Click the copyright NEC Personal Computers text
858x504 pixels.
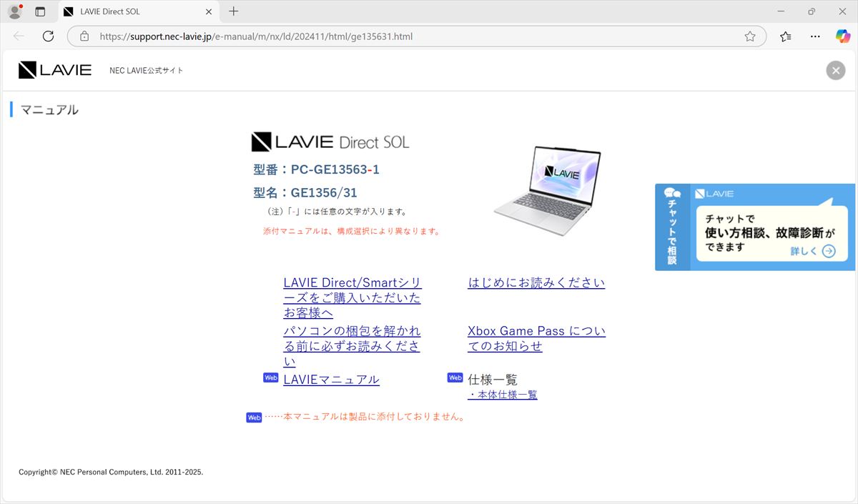(x=111, y=472)
